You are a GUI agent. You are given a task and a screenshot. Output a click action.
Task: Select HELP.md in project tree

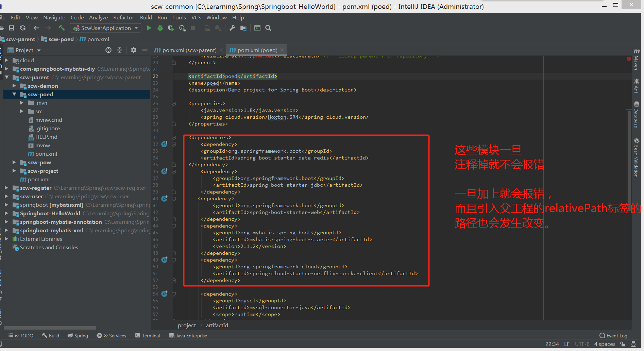pyautogui.click(x=46, y=137)
